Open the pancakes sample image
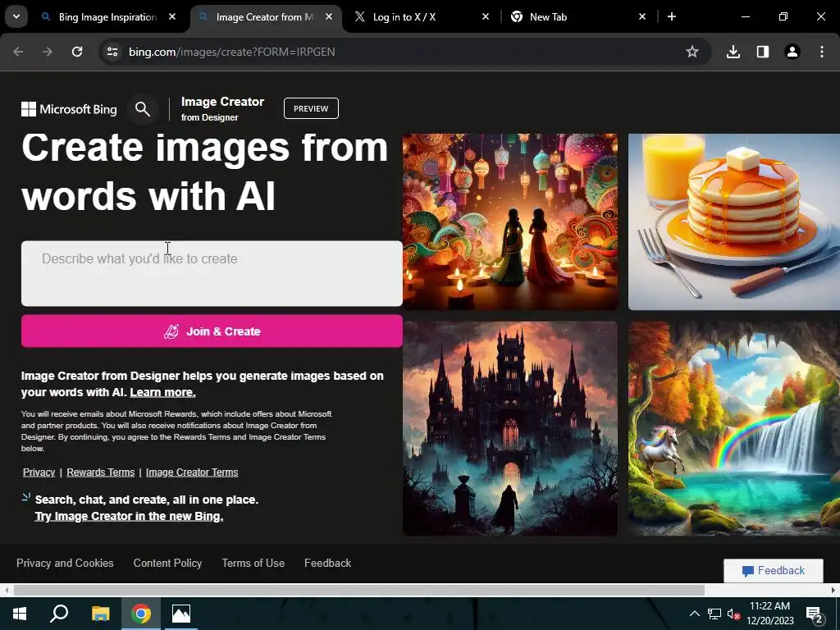 (734, 221)
